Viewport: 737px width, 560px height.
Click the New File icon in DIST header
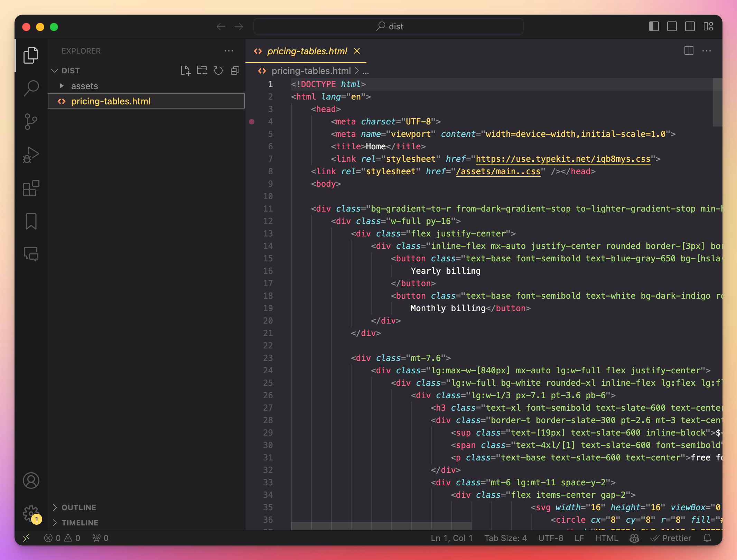pos(185,71)
